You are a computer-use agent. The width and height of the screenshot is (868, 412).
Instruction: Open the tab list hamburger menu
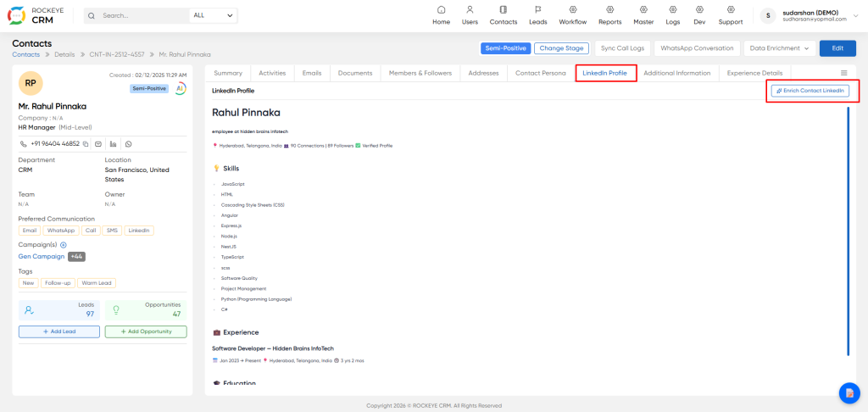844,73
